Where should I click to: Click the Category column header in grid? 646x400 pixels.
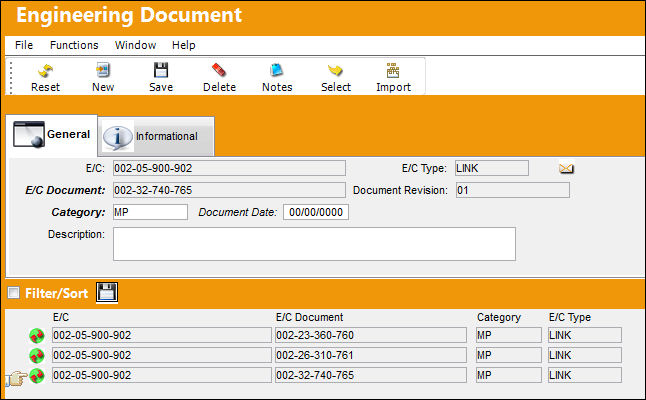click(x=499, y=317)
